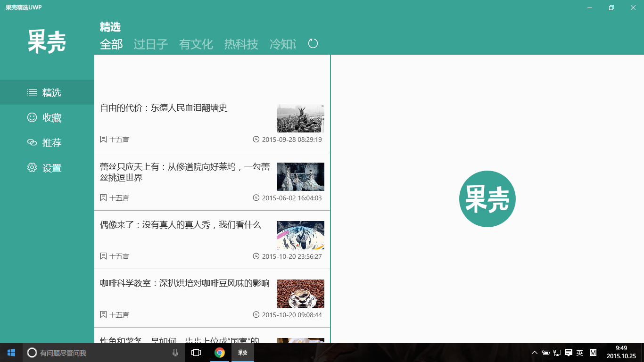644x362 pixels.
Task: Open 推荐 recommendations in sidebar
Action: click(52, 143)
